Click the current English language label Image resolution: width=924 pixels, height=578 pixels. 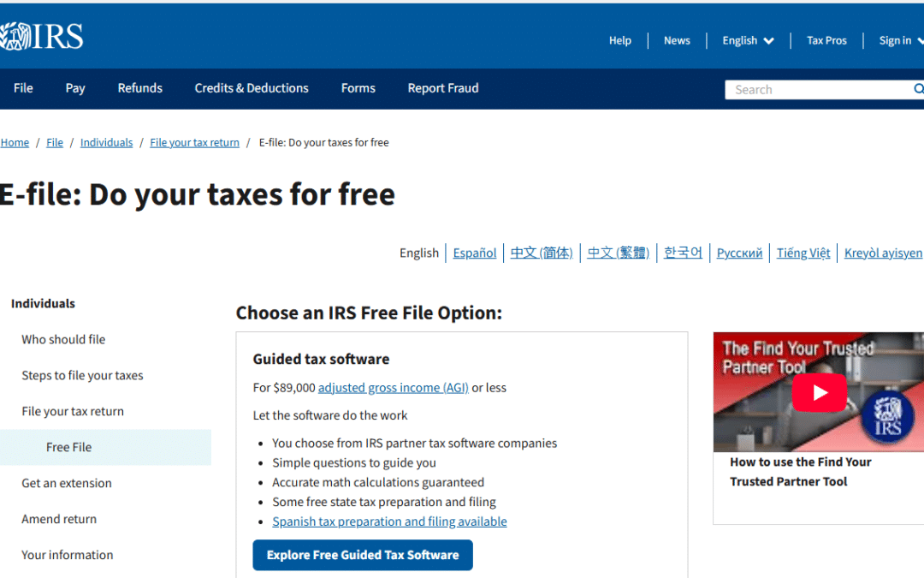(419, 253)
